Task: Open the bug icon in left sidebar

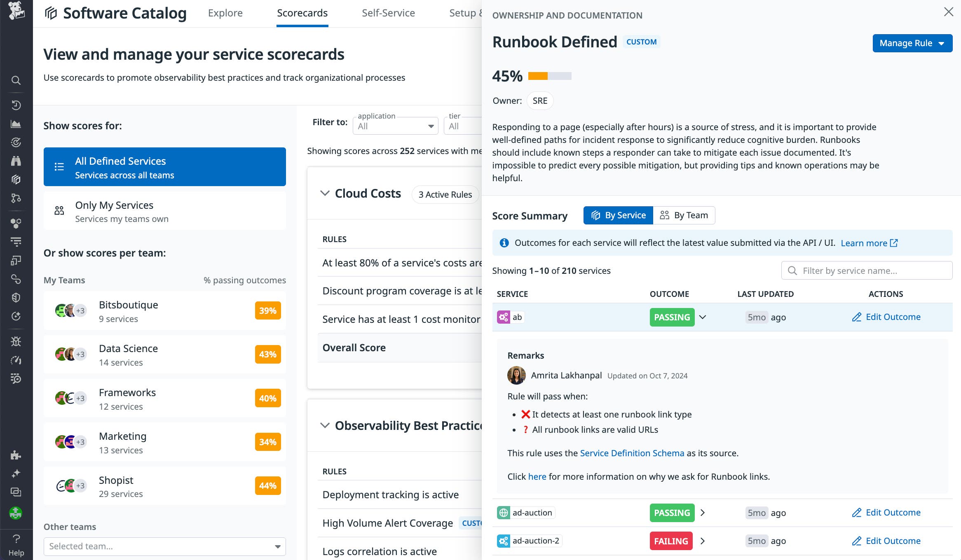Action: pyautogui.click(x=16, y=341)
